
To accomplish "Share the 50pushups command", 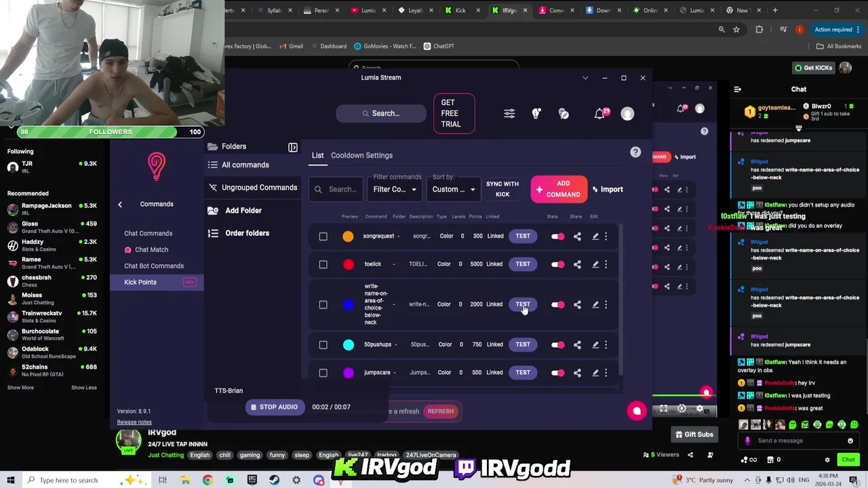I will coord(577,345).
